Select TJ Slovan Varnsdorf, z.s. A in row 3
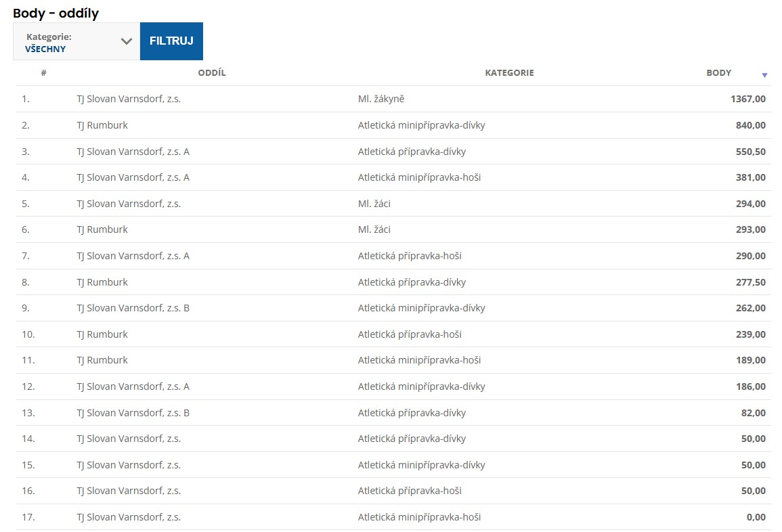Viewport: 782px width, 532px height. pos(133,152)
